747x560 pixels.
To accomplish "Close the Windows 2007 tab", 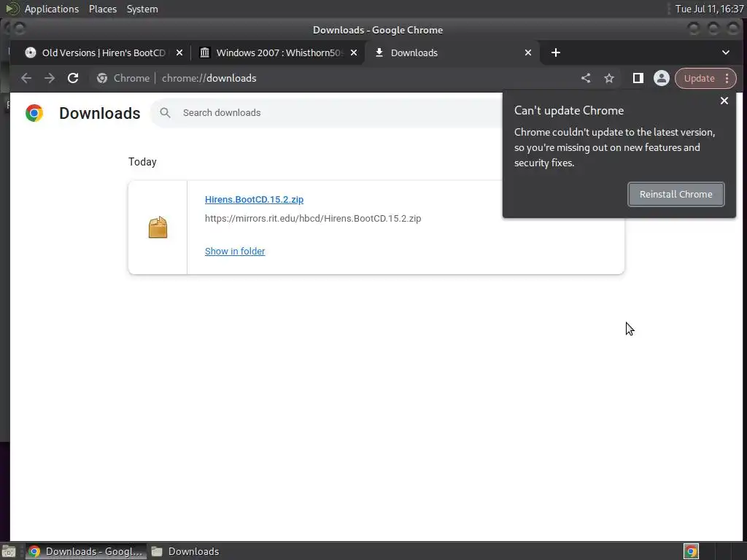I will tap(354, 52).
